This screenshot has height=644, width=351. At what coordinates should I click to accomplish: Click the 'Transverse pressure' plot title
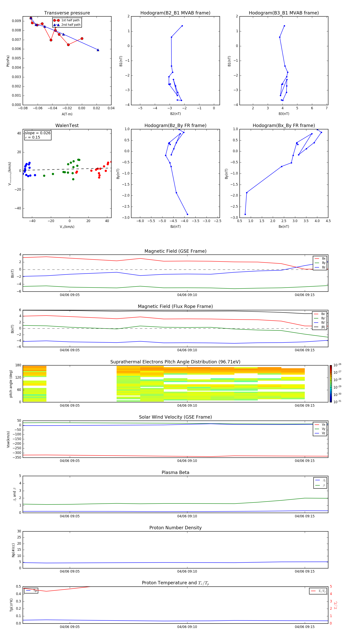tap(67, 13)
